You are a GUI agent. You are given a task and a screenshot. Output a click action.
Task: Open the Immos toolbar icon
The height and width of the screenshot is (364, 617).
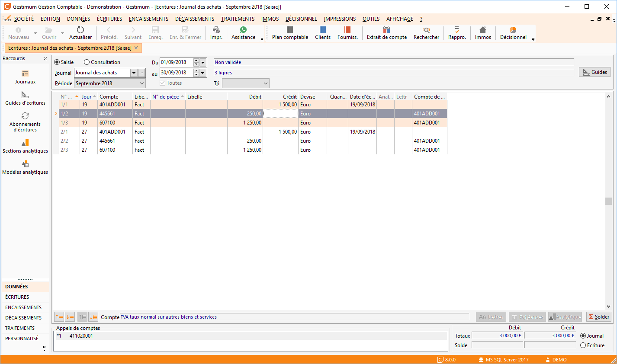[x=483, y=30]
